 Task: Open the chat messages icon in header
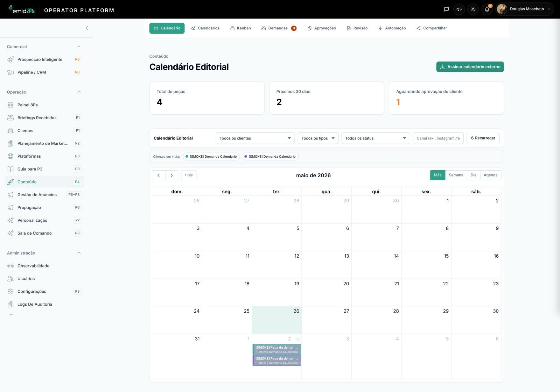(446, 9)
